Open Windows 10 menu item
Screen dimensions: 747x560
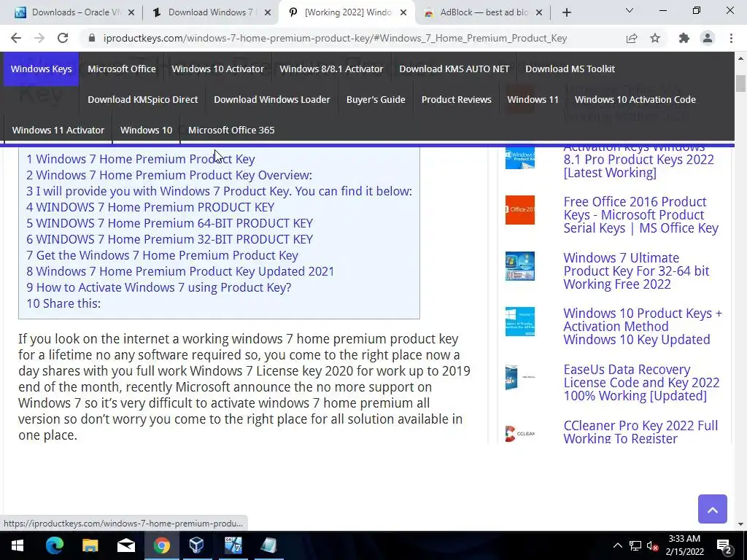146,130
